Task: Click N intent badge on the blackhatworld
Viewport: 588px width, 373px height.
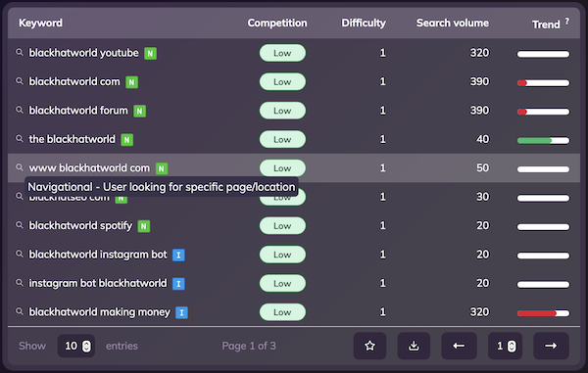Action: coord(126,140)
